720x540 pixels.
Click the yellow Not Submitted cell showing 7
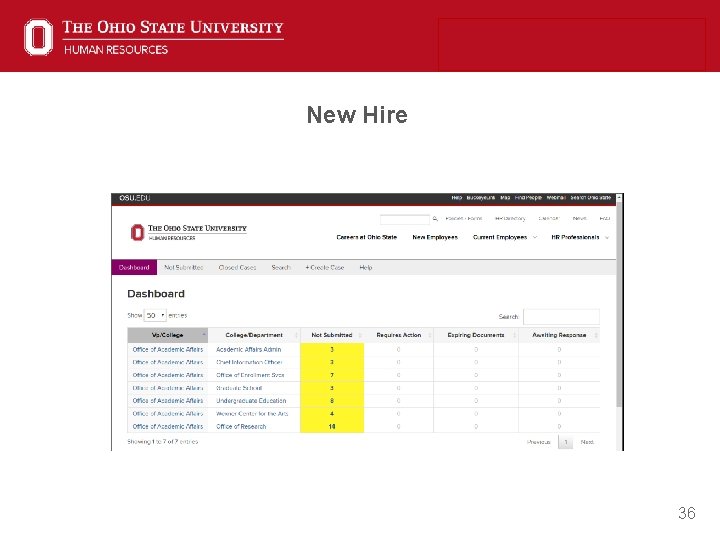[x=332, y=375]
